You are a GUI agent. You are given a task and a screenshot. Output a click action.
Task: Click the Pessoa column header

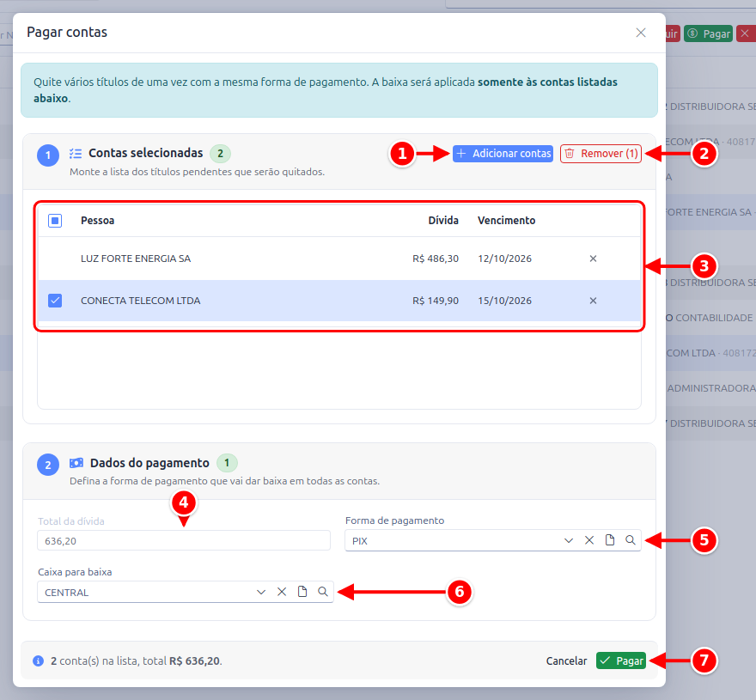pos(97,221)
